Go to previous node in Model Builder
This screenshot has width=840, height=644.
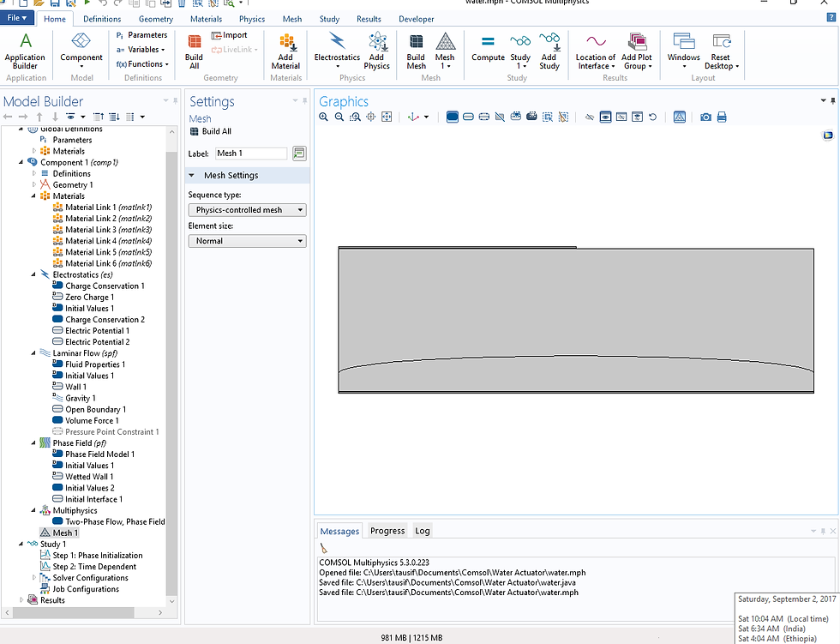pyautogui.click(x=8, y=117)
